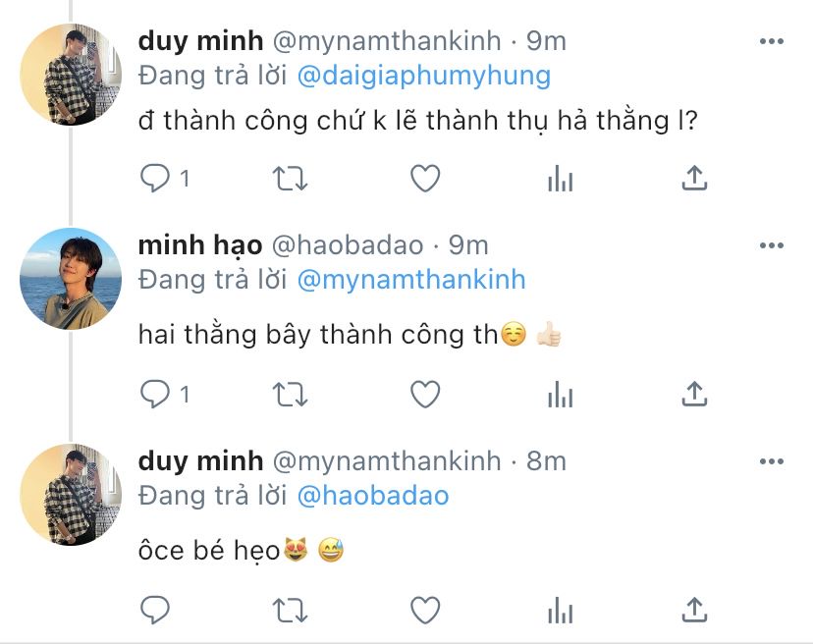Open more options on duy minh's first tweet

coord(772,41)
